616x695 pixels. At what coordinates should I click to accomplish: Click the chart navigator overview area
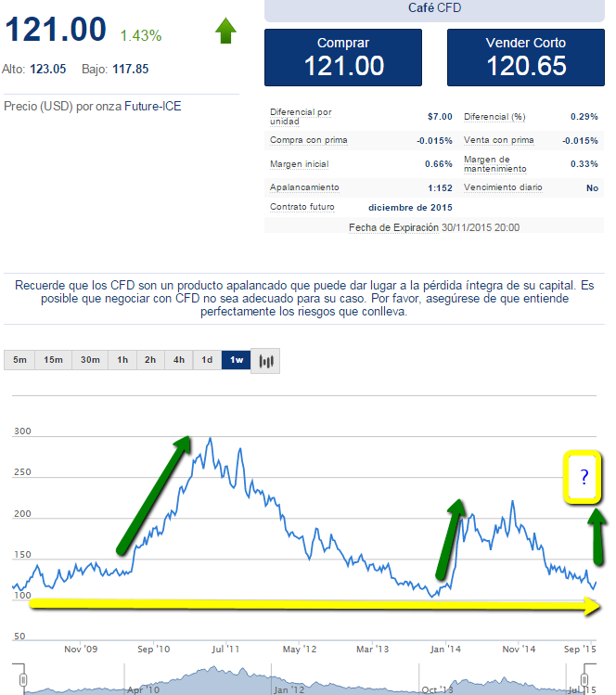pyautogui.click(x=306, y=680)
